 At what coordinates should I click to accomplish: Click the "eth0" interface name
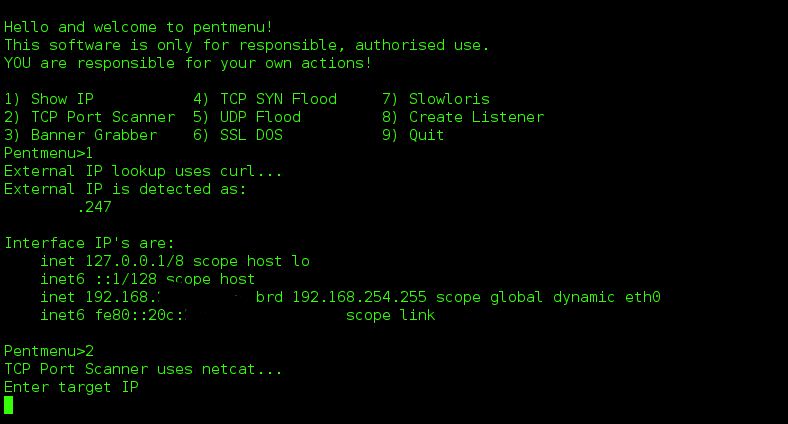click(x=643, y=297)
